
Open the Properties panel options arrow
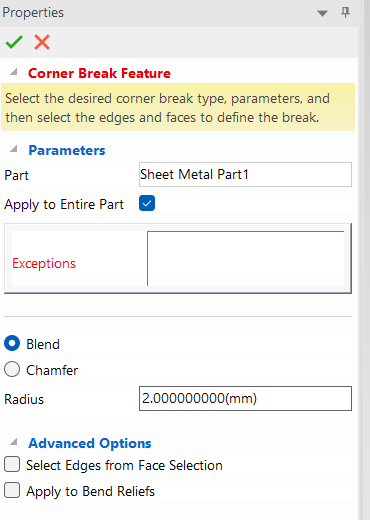322,13
